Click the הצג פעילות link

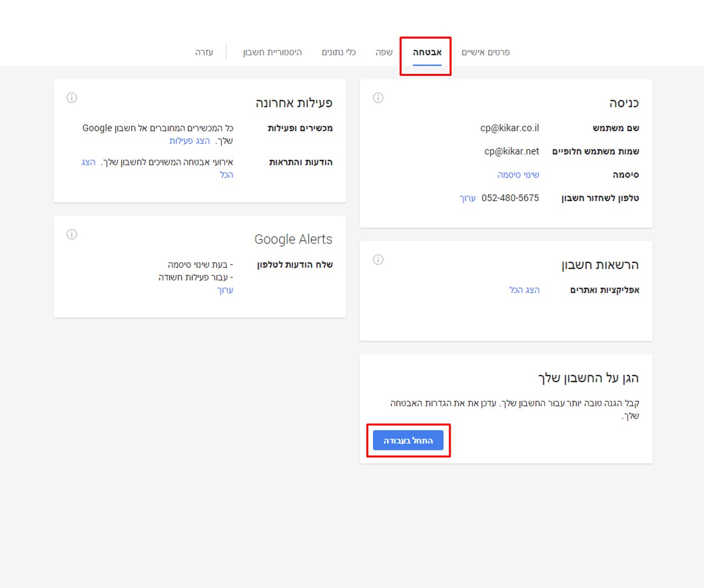190,141
